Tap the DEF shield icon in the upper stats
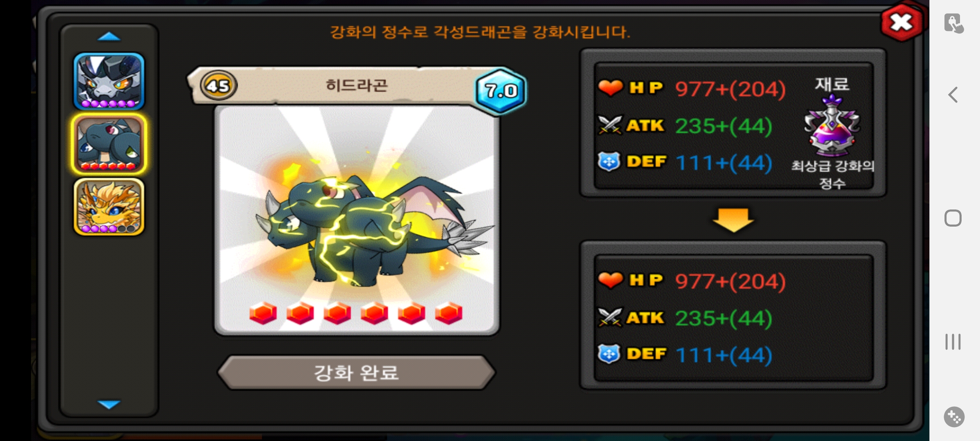Viewport: 980px width, 441px height. click(x=609, y=162)
